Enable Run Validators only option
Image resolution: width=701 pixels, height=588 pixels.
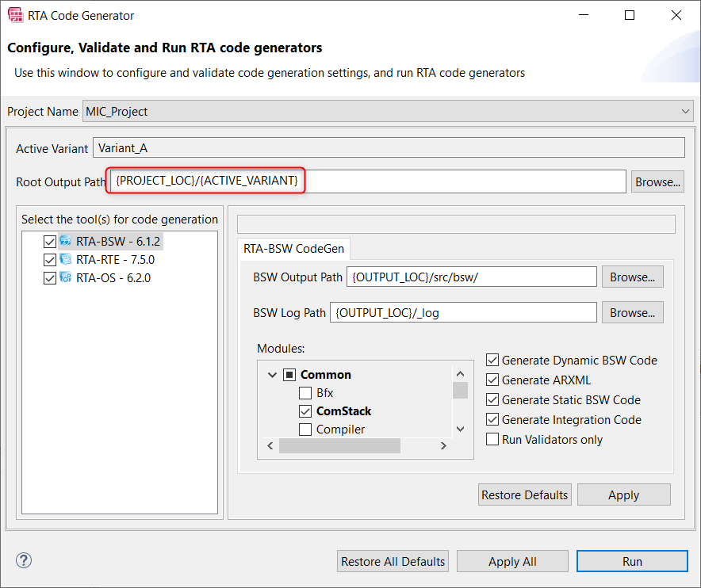(x=492, y=439)
